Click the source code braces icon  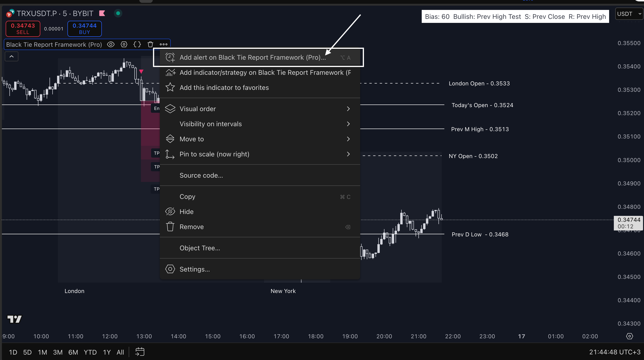click(x=137, y=45)
